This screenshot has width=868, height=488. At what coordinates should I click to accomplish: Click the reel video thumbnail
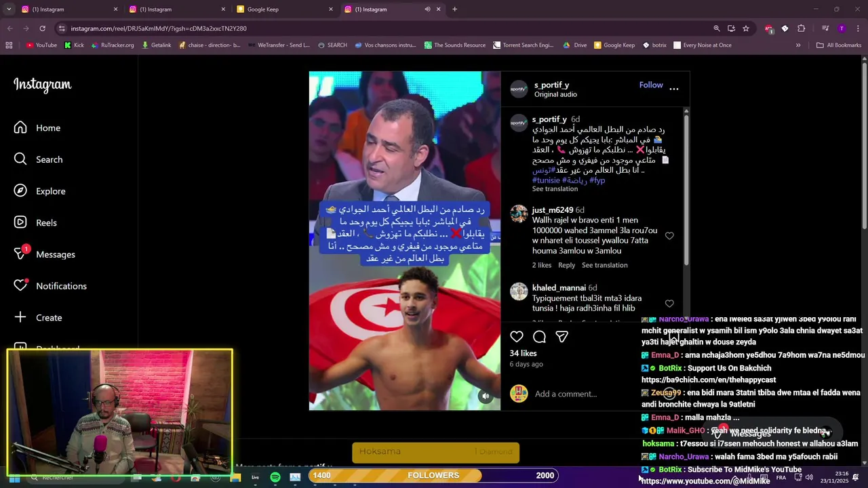[405, 241]
